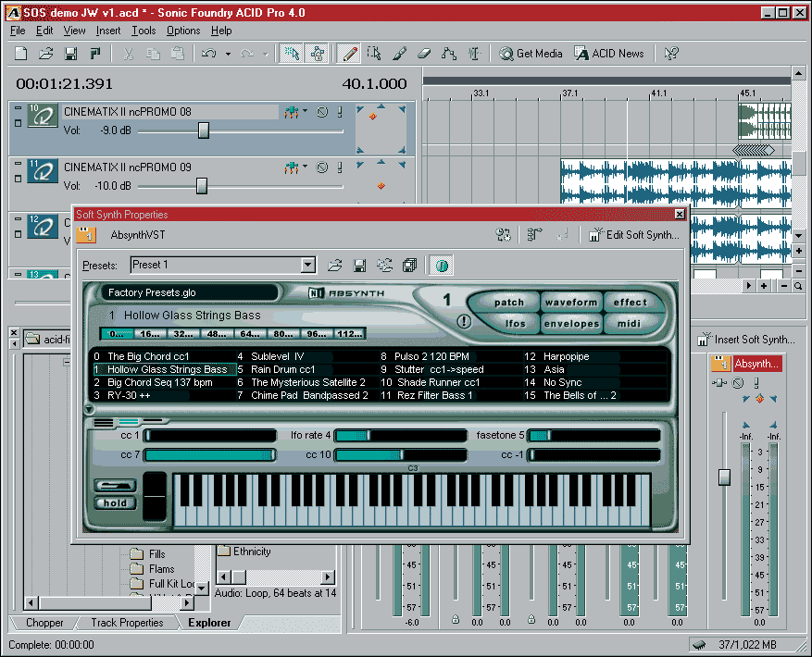
Task: Open the Absynth envelopes page
Action: (571, 324)
